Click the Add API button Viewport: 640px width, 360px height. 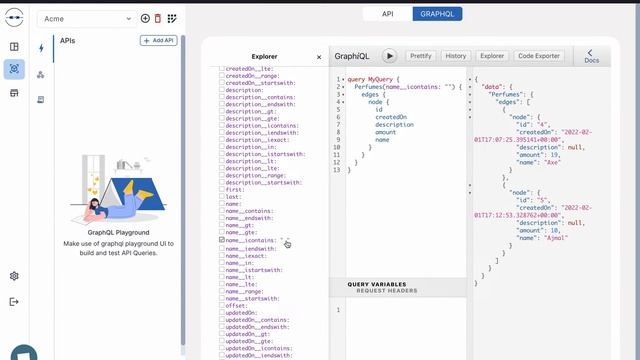pyautogui.click(x=158, y=40)
